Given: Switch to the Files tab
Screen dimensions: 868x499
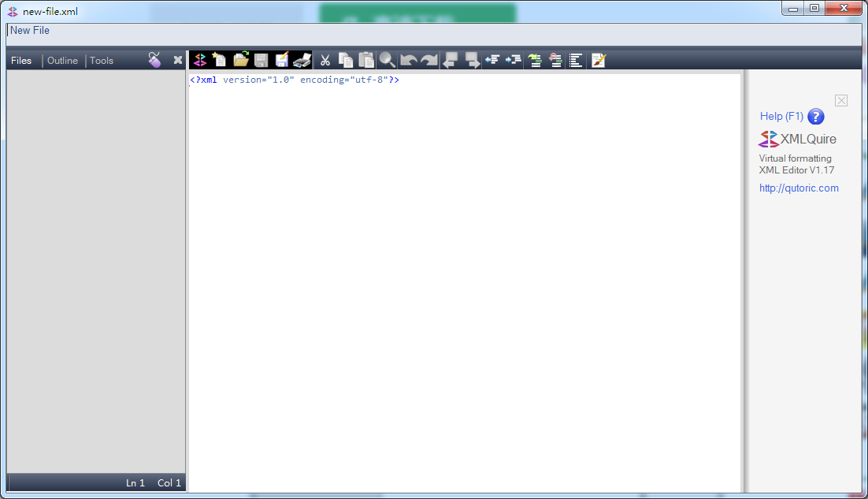Looking at the screenshot, I should 21,61.
